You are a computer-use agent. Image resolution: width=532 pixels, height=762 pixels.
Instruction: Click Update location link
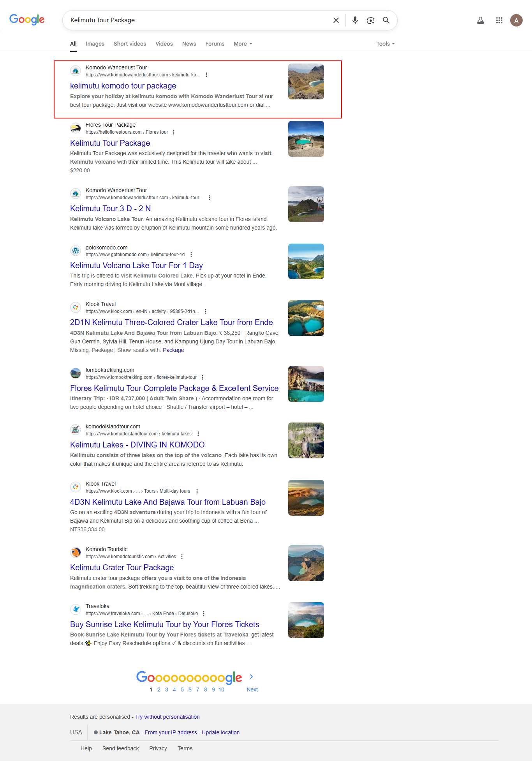(x=220, y=732)
